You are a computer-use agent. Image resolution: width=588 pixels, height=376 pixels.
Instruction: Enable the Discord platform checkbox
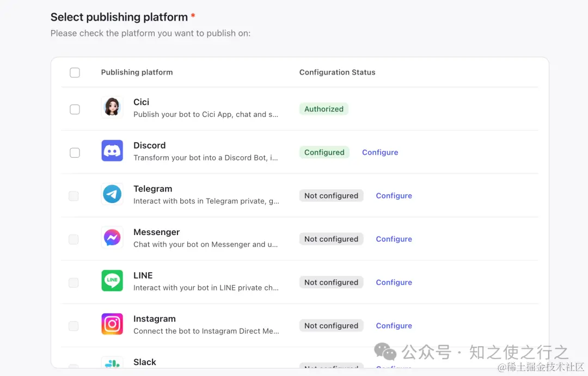coord(75,152)
